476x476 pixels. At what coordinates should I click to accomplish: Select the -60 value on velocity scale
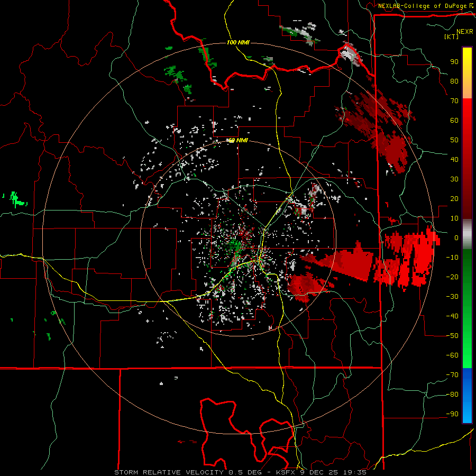point(452,355)
